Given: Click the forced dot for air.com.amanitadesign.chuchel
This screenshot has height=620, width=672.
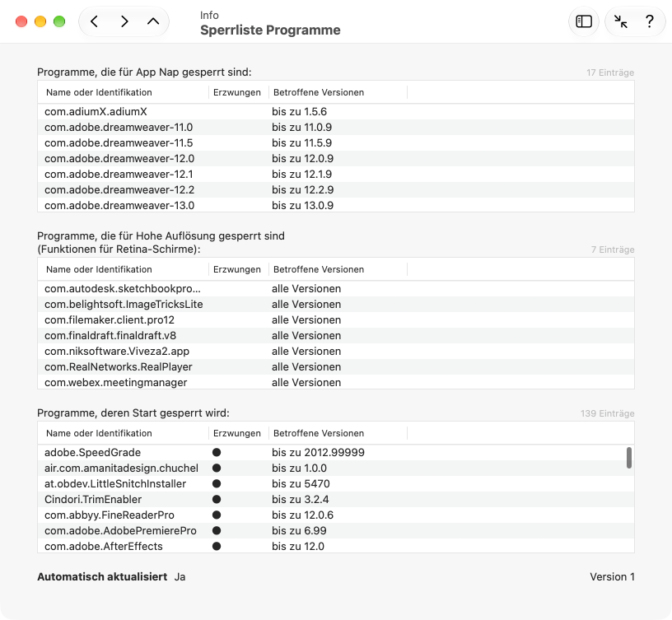Looking at the screenshot, I should pyautogui.click(x=217, y=468).
